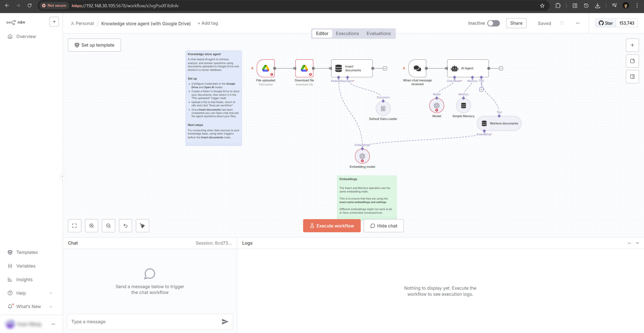Click the Execute workflow button

pos(332,226)
